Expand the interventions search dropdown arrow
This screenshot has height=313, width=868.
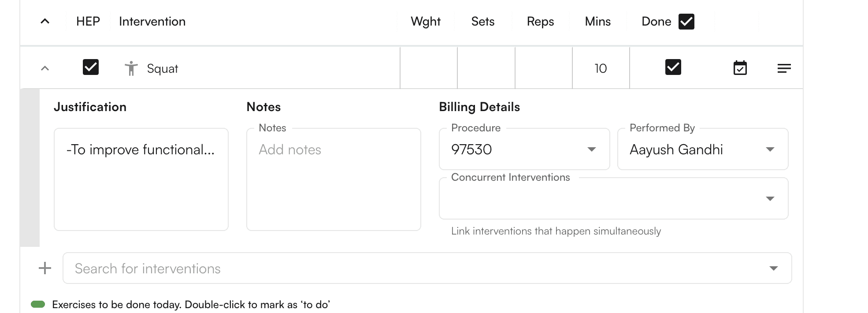click(x=774, y=268)
